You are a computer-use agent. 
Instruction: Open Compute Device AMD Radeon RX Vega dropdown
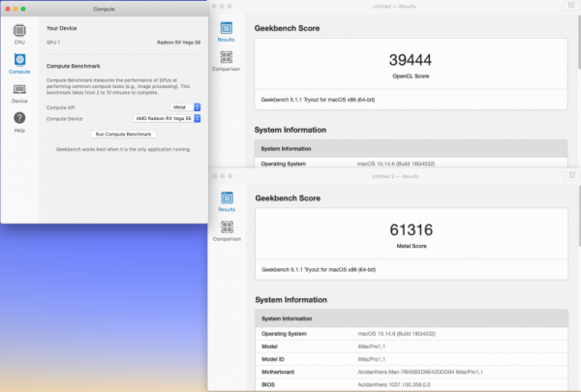[x=167, y=118]
